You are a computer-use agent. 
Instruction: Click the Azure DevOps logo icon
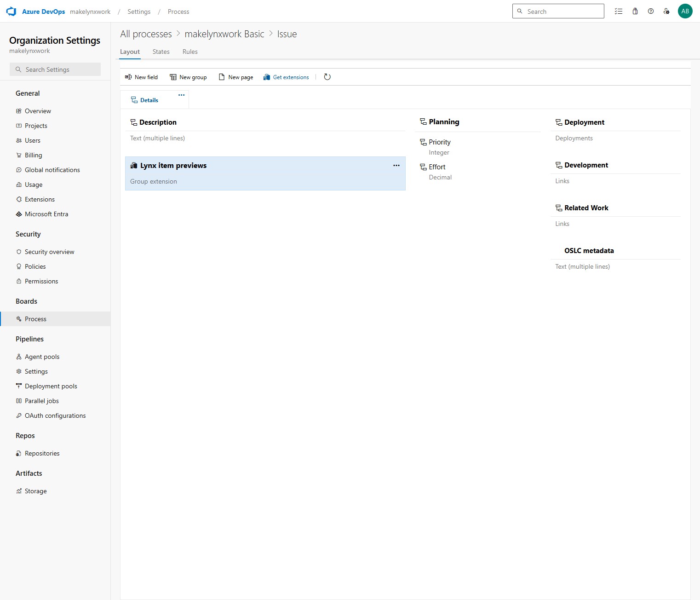click(11, 12)
